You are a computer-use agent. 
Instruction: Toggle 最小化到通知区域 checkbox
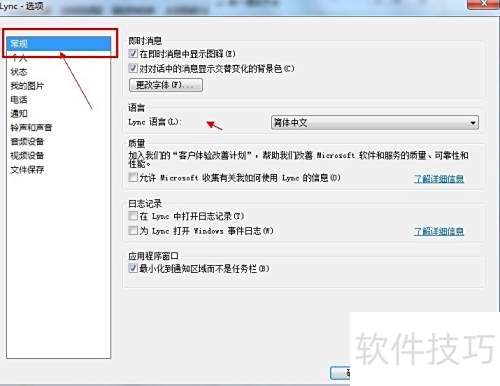tap(133, 268)
